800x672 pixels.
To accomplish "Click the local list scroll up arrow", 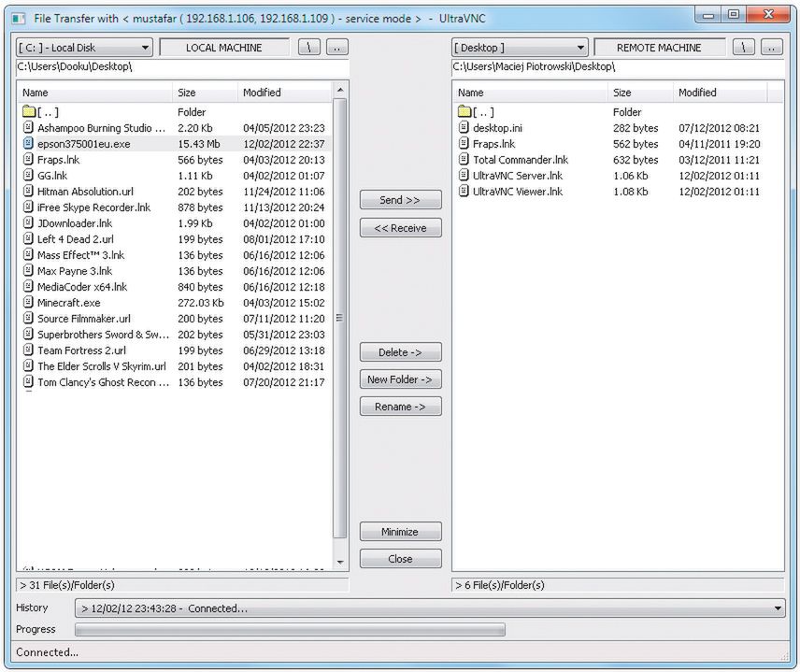I will point(340,91).
